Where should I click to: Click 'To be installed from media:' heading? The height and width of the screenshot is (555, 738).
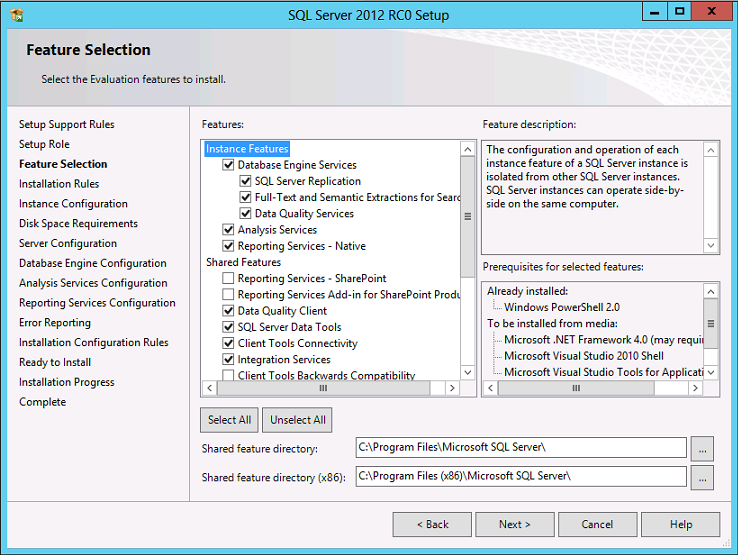tap(552, 323)
